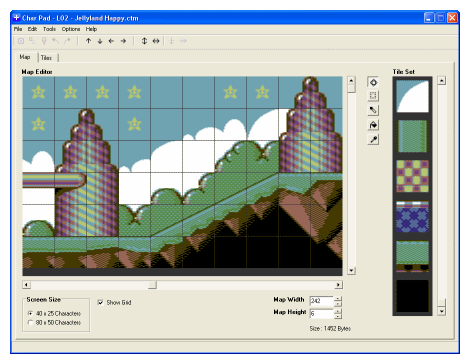Viewport: 470px width, 364px height.
Task: Increase Map Width with up stepper
Action: pos(338,299)
